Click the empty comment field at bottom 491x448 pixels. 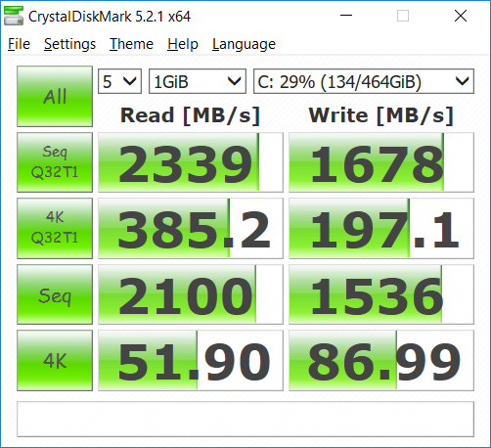[x=245, y=419]
